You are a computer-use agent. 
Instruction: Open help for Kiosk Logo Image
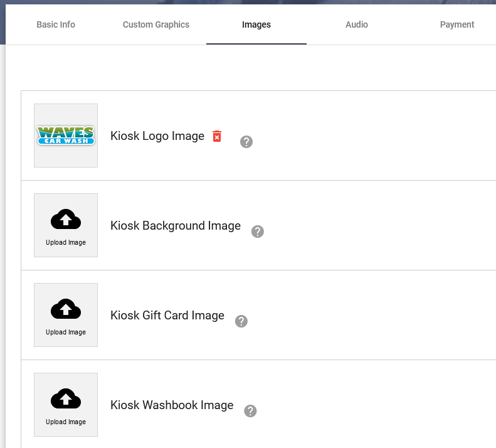tap(246, 142)
